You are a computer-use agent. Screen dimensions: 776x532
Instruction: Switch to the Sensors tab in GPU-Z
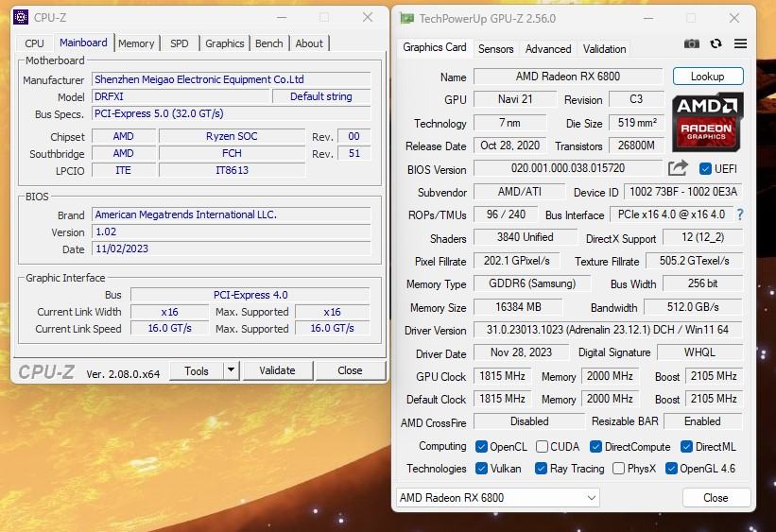click(x=496, y=49)
